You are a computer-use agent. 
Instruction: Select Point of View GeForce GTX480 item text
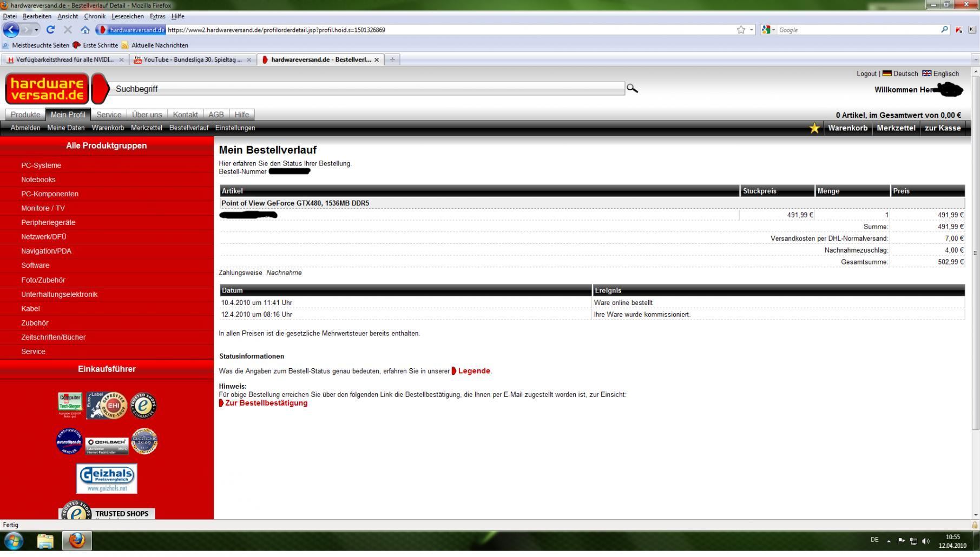point(295,203)
